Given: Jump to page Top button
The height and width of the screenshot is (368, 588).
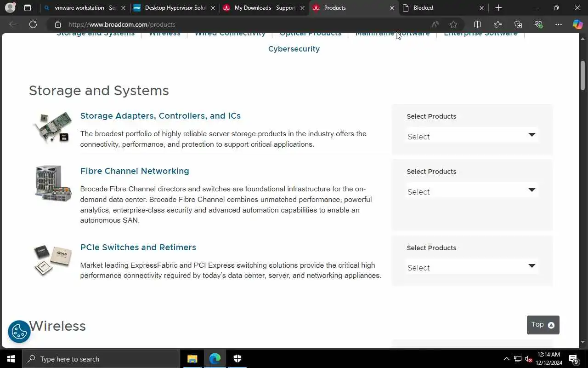Looking at the screenshot, I should tap(543, 325).
